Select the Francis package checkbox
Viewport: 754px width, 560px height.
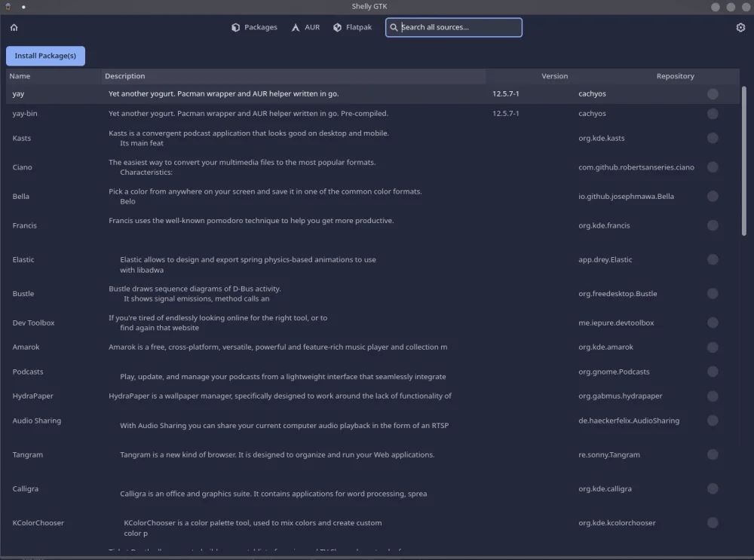click(x=713, y=225)
